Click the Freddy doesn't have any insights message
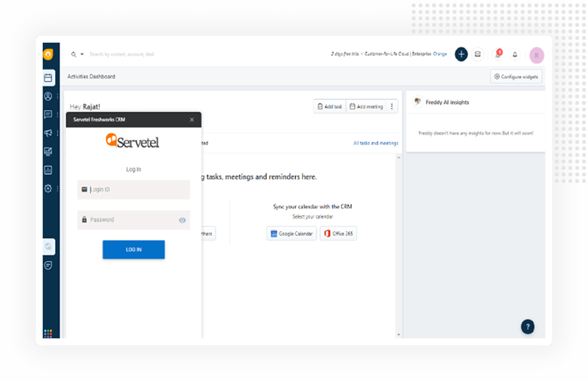 [476, 133]
